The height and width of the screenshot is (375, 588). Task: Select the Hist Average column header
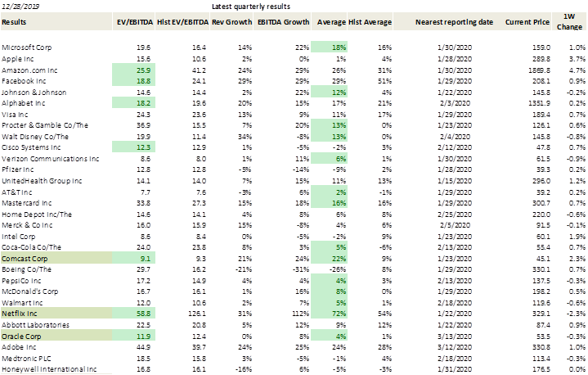[370, 22]
